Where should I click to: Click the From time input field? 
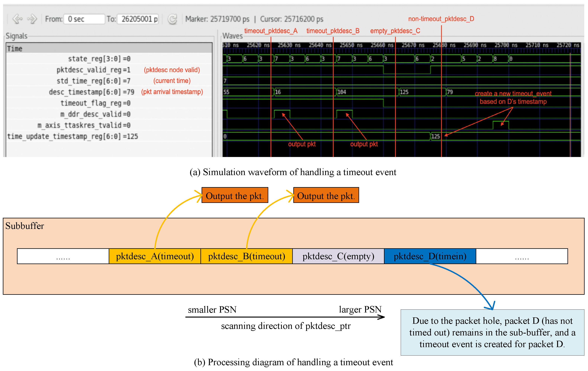tap(84, 19)
